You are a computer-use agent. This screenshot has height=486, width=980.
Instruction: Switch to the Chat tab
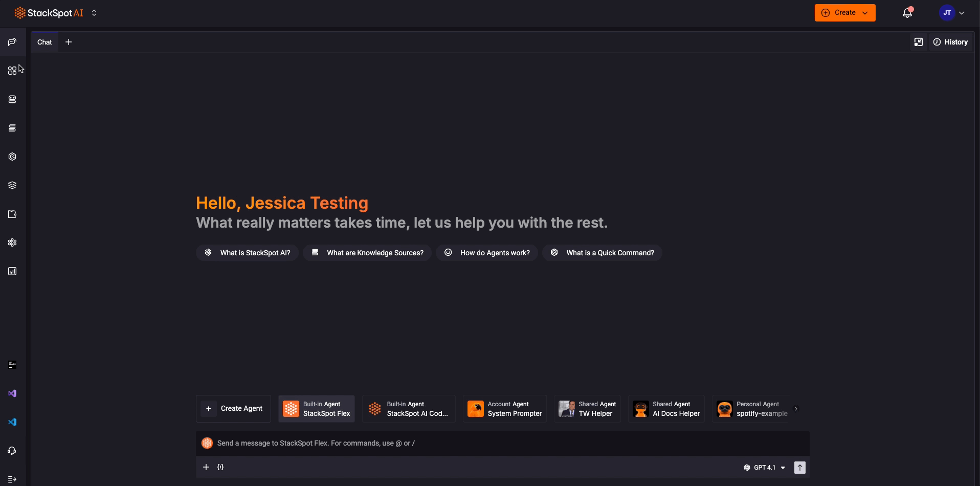pyautogui.click(x=44, y=42)
